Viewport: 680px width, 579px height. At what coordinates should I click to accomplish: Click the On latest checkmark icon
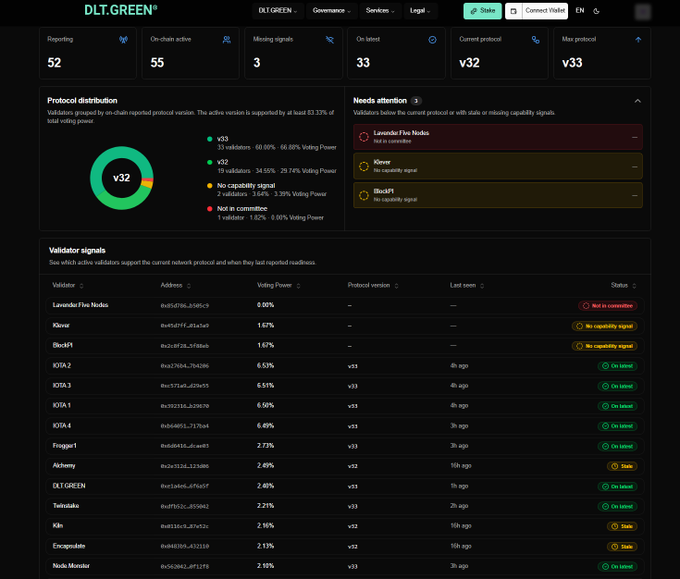[x=432, y=40]
